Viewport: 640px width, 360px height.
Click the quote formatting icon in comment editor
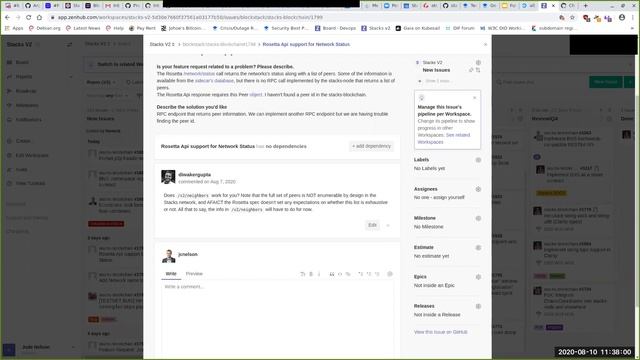[332, 274]
